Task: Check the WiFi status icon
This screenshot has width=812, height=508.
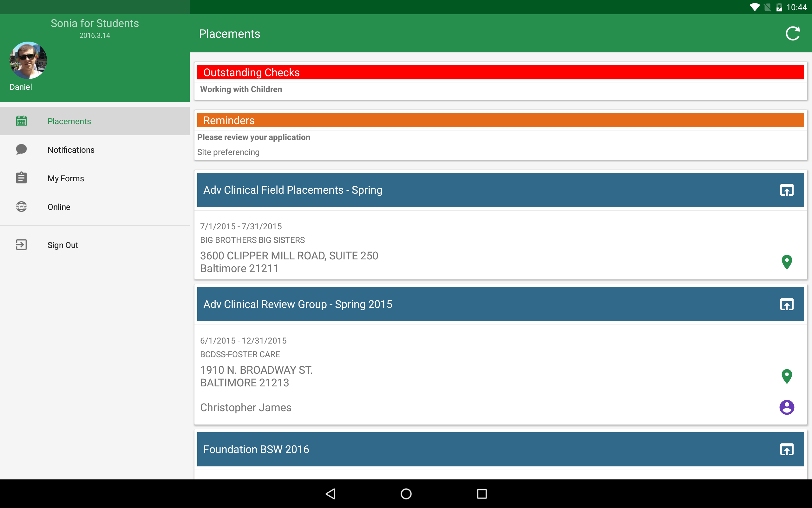Action: pos(754,7)
